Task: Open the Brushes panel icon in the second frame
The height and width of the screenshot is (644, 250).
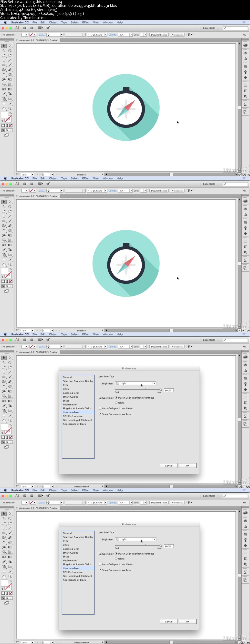Action: coord(245,228)
